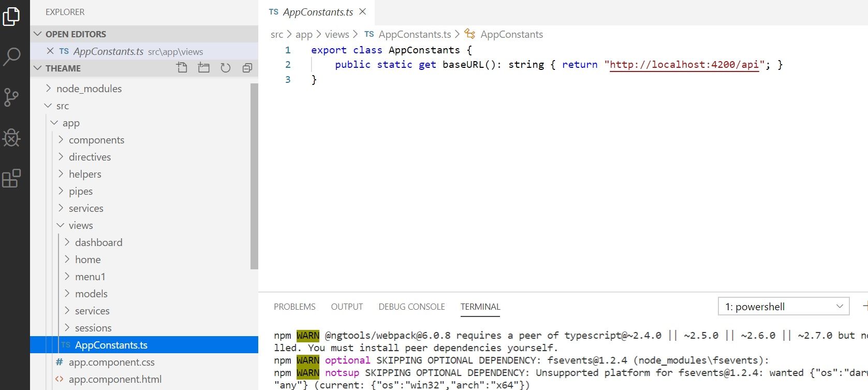This screenshot has width=868, height=390.
Task: Click the New File icon in explorer header
Action: tap(182, 68)
